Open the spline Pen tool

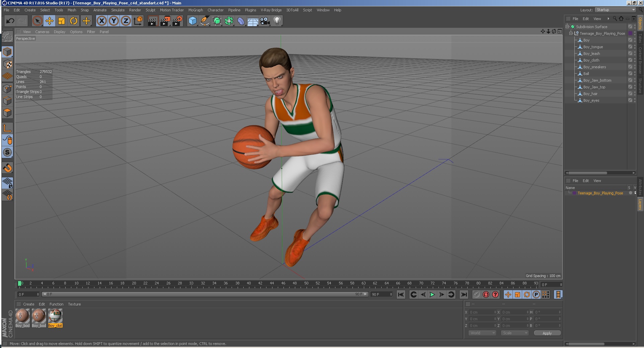pyautogui.click(x=205, y=21)
